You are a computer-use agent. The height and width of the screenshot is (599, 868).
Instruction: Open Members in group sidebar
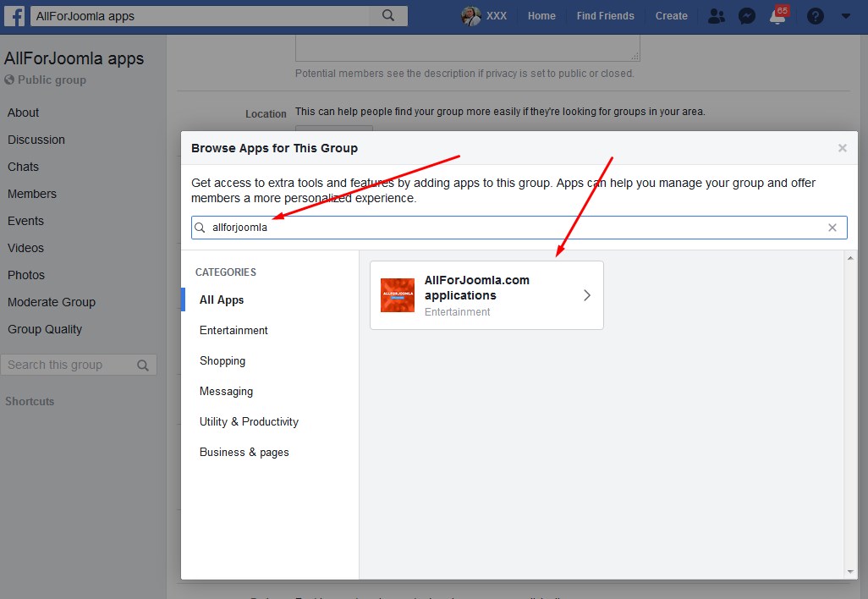coord(32,194)
